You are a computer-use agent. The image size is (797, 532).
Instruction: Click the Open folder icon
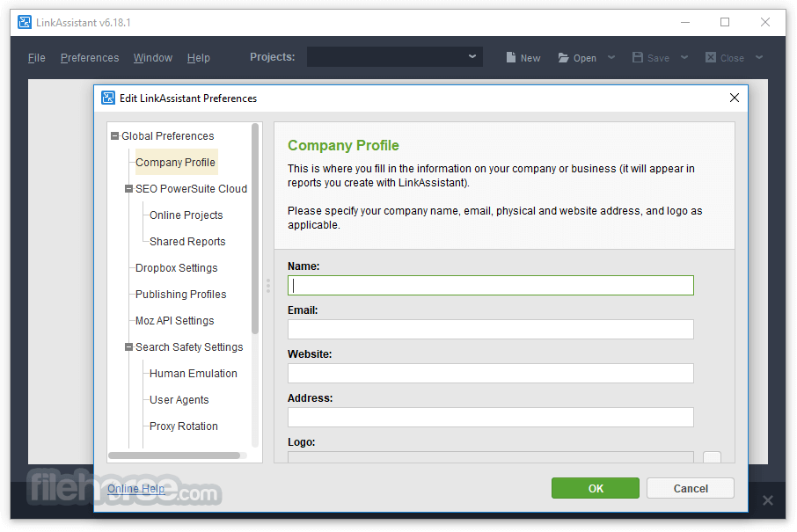coord(563,57)
